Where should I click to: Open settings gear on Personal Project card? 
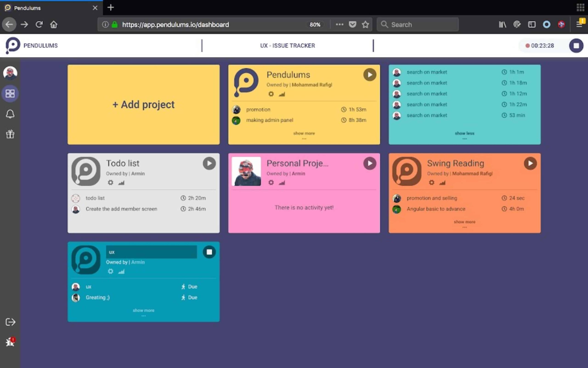271,183
